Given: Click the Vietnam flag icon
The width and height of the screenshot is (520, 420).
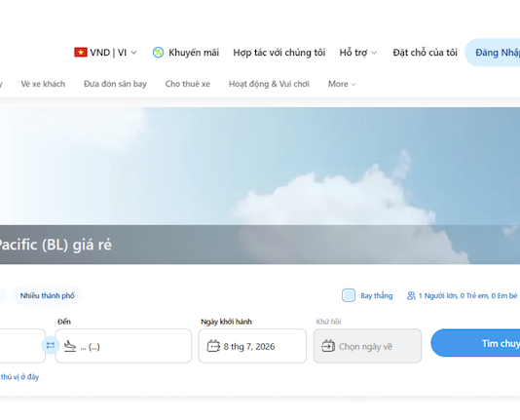Looking at the screenshot, I should click(81, 53).
